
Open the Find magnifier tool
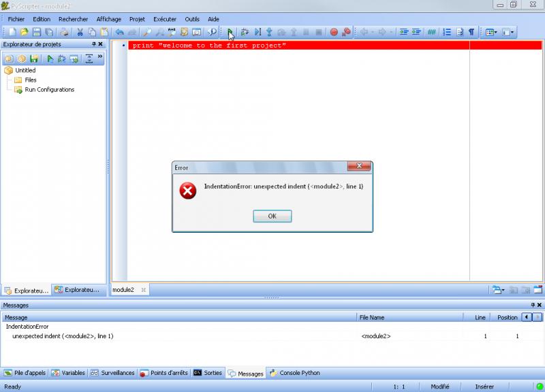pos(147,32)
